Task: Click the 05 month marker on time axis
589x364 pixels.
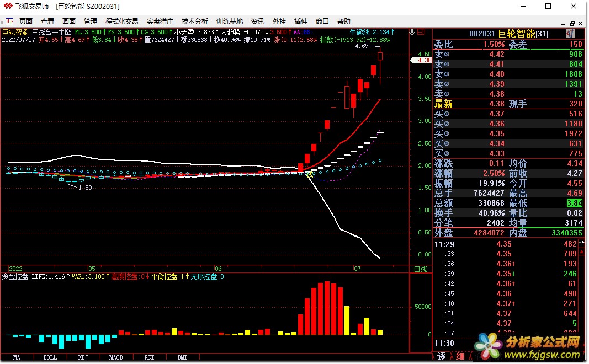Action: (92, 269)
